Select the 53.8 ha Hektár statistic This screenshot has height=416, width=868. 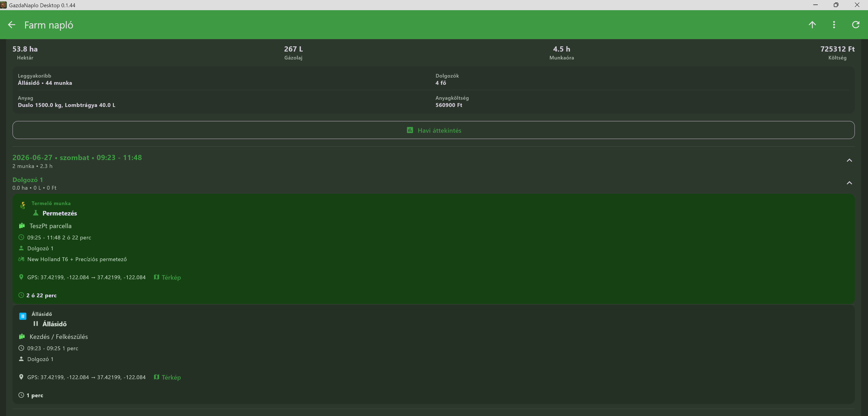click(25, 53)
